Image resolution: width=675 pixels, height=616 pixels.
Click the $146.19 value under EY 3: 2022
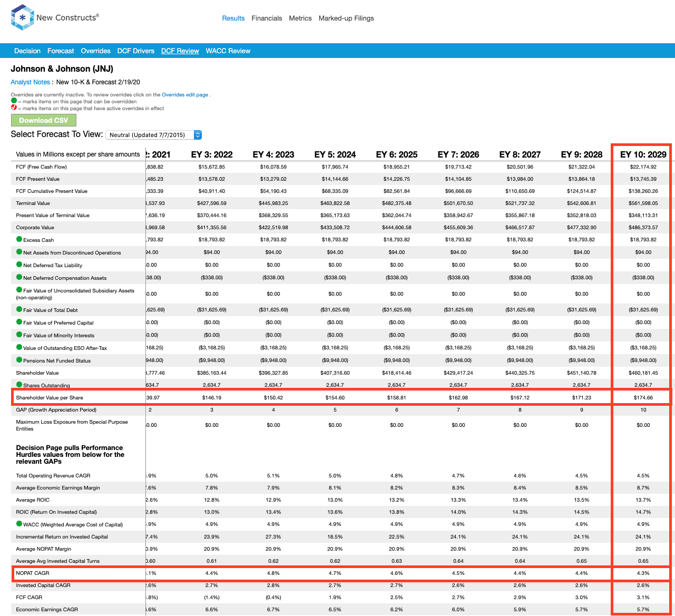pos(212,397)
